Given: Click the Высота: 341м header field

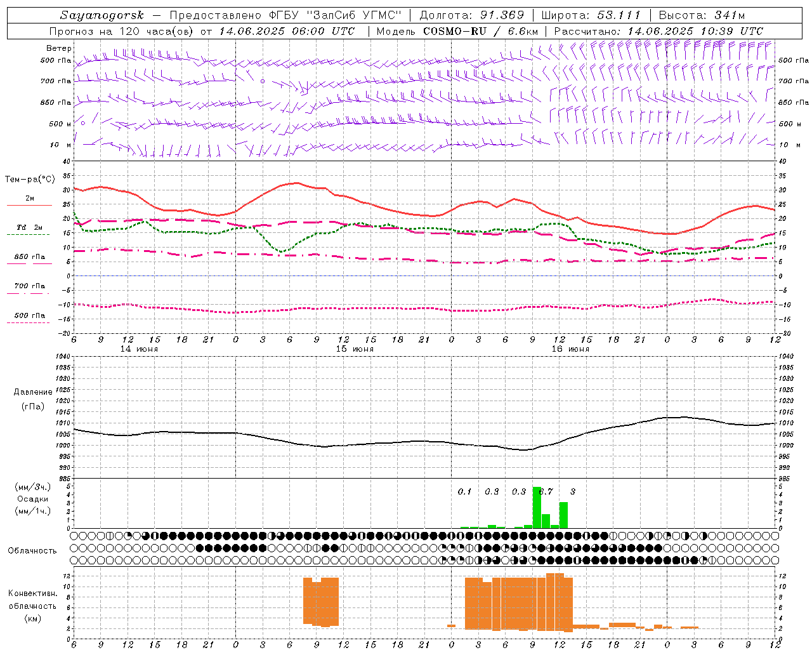Looking at the screenshot, I should (702, 15).
